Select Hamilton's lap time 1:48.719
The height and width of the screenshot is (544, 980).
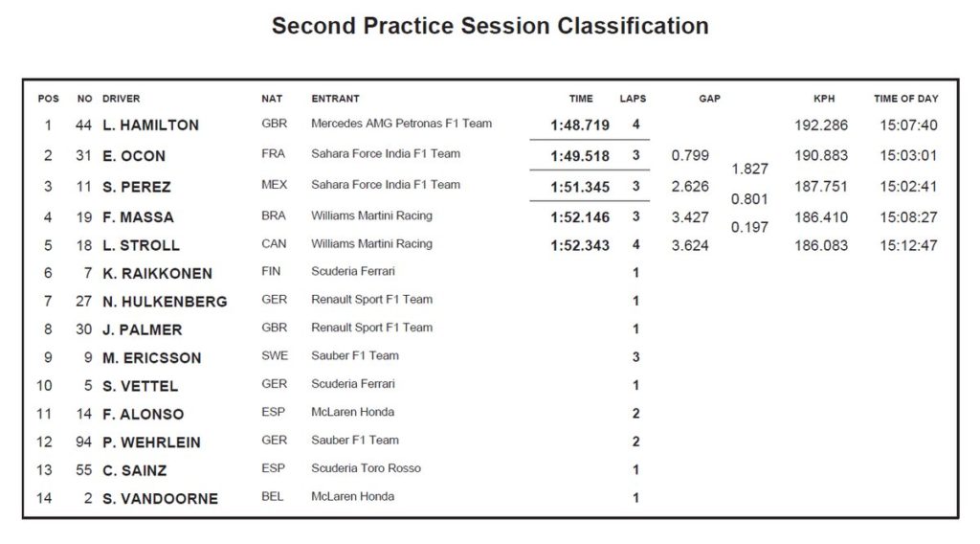coord(580,125)
